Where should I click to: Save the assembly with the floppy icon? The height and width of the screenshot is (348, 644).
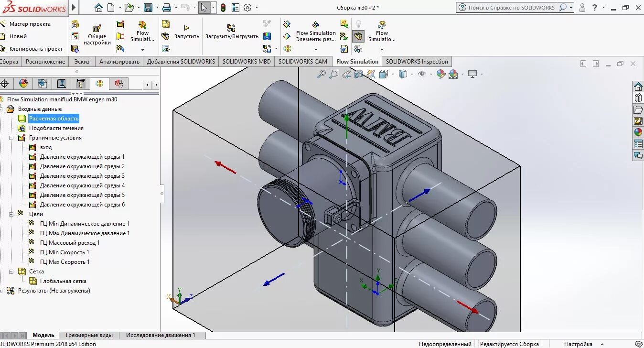148,8
